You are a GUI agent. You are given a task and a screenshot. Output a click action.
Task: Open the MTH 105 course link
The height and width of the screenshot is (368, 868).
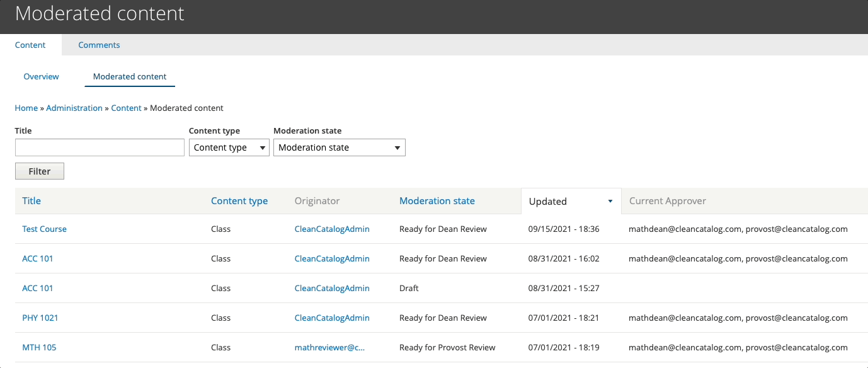pyautogui.click(x=39, y=347)
